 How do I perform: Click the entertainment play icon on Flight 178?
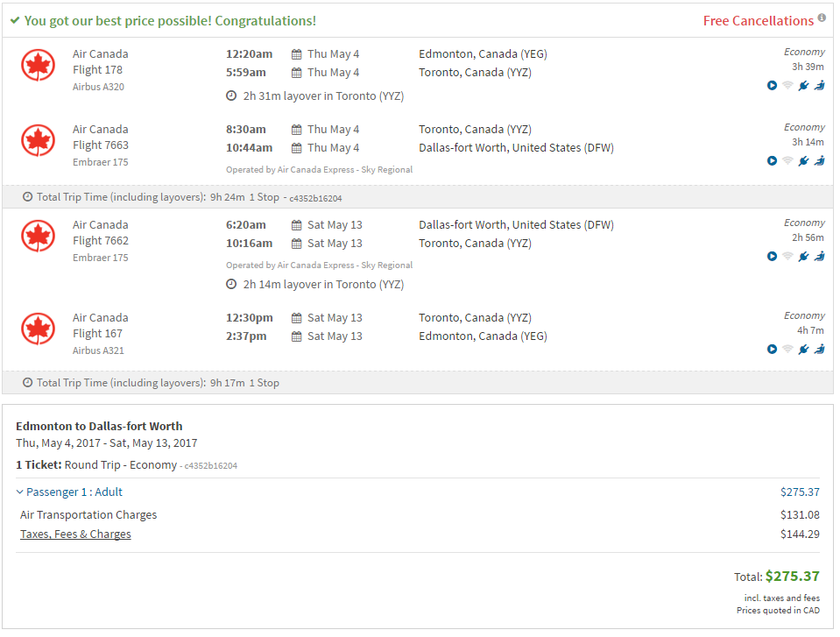click(x=772, y=86)
